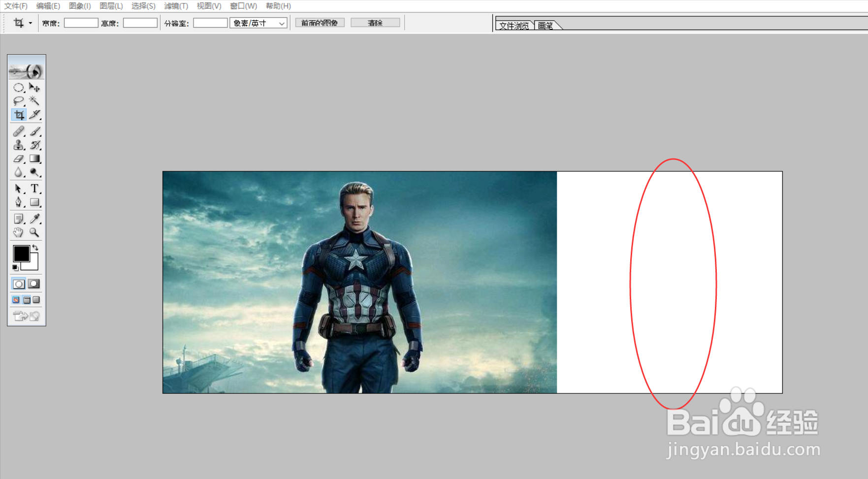Switch to the 画笔 palette tab

pyautogui.click(x=546, y=26)
